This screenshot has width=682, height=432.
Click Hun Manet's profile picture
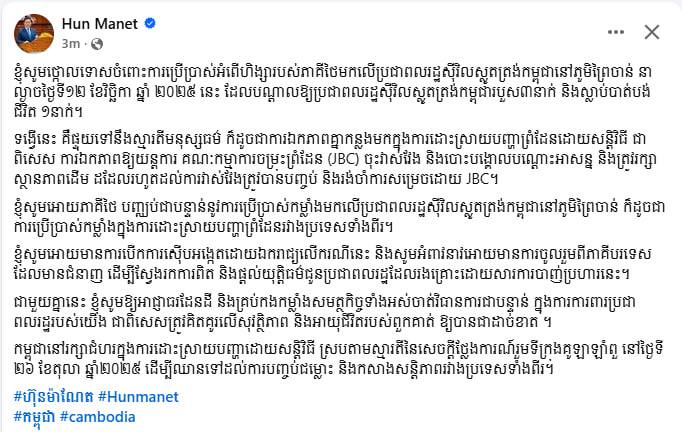coord(32,32)
